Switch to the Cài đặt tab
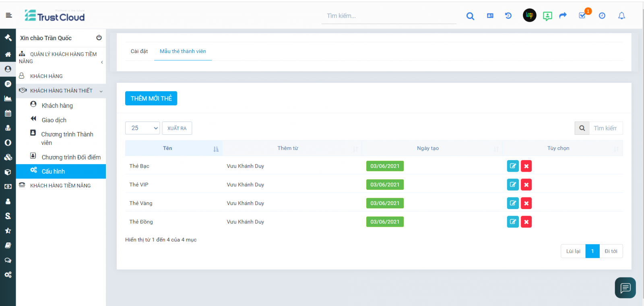644x306 pixels. tap(139, 51)
